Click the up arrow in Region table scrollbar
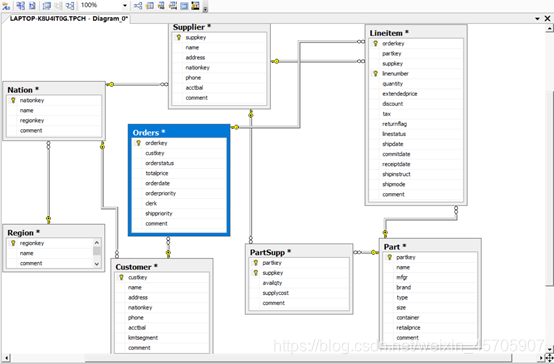This screenshot has width=554, height=364. (97, 242)
